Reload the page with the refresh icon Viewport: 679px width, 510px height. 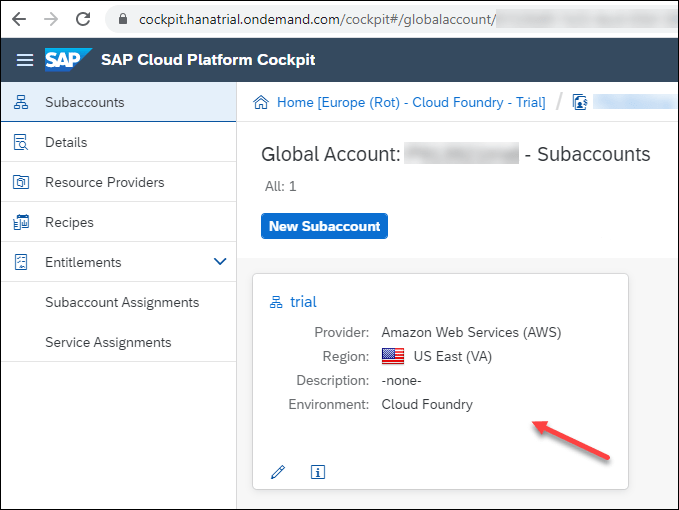click(x=83, y=19)
